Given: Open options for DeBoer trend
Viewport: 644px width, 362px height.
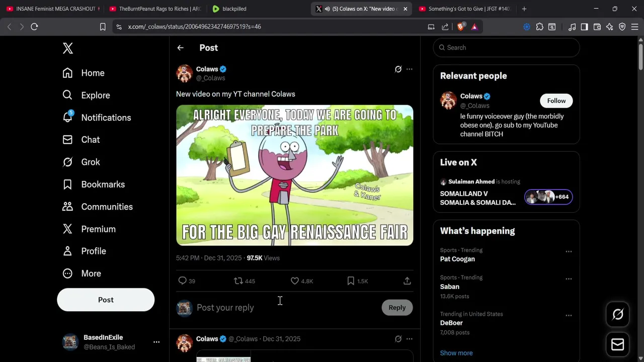Looking at the screenshot, I should pyautogui.click(x=569, y=316).
